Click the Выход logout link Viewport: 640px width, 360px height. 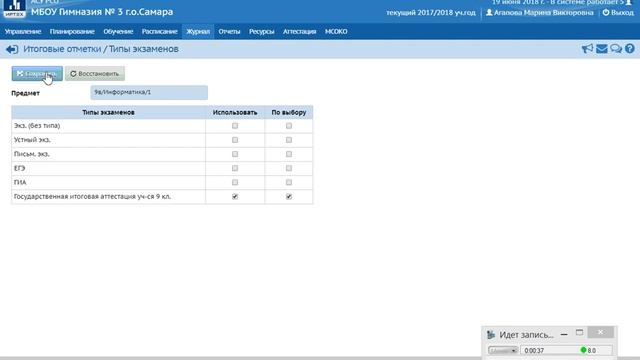(x=618, y=13)
